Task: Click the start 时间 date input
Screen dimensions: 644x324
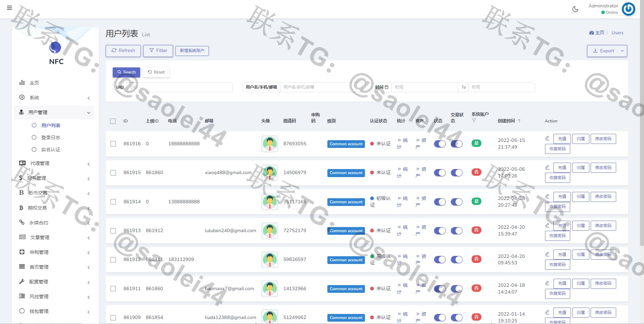Action: 425,87
